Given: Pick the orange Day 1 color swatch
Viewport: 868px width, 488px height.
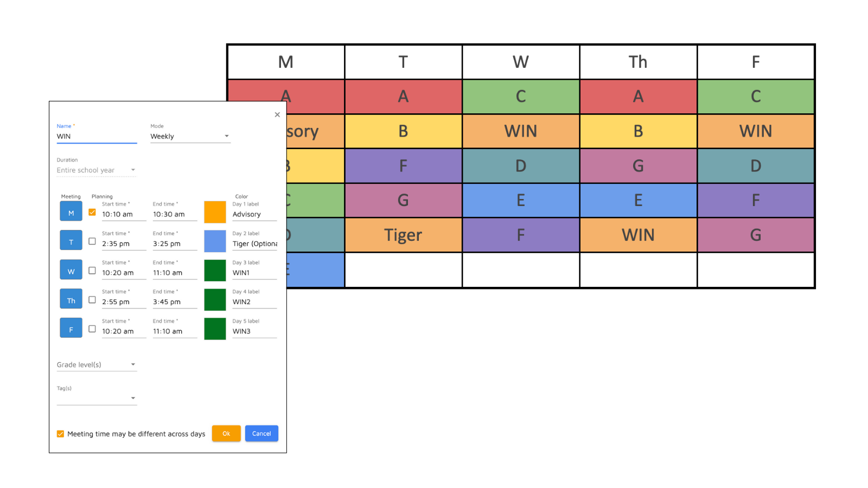Looking at the screenshot, I should pos(215,212).
